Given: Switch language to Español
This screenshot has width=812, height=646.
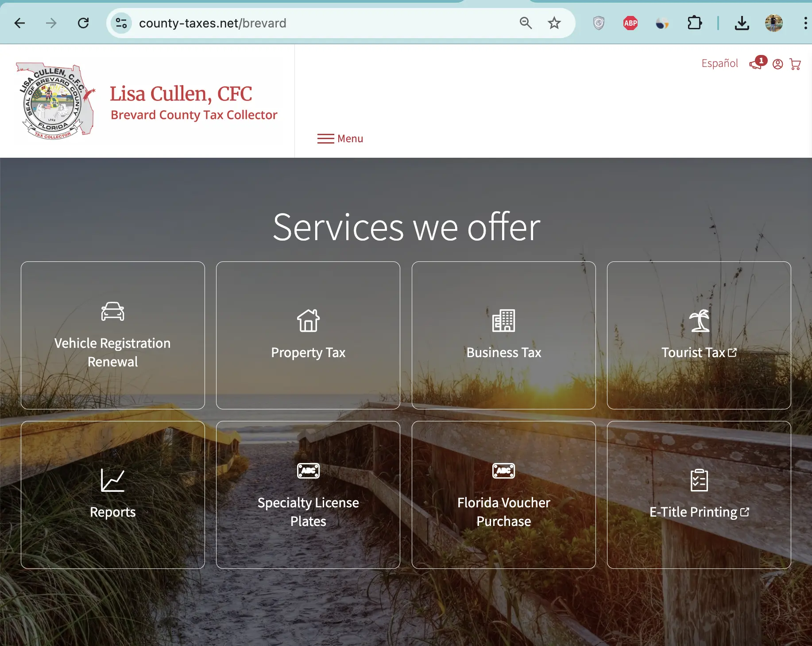Looking at the screenshot, I should [719, 63].
